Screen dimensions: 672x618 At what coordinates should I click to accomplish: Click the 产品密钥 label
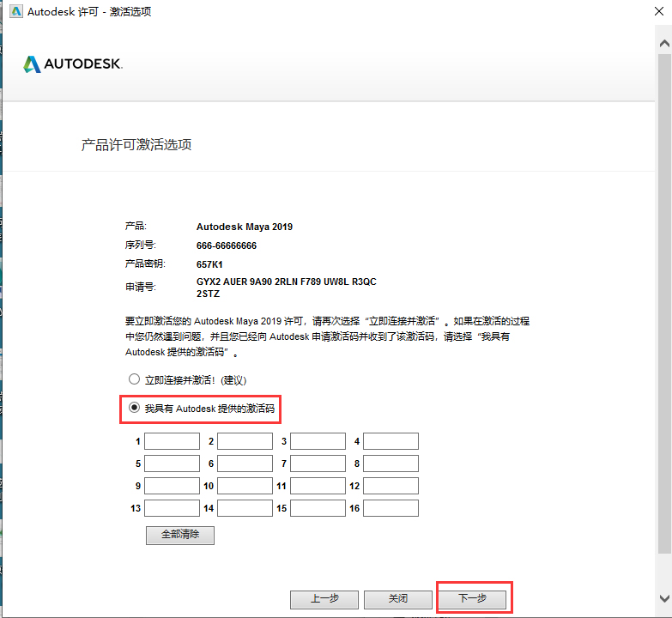click(145, 264)
